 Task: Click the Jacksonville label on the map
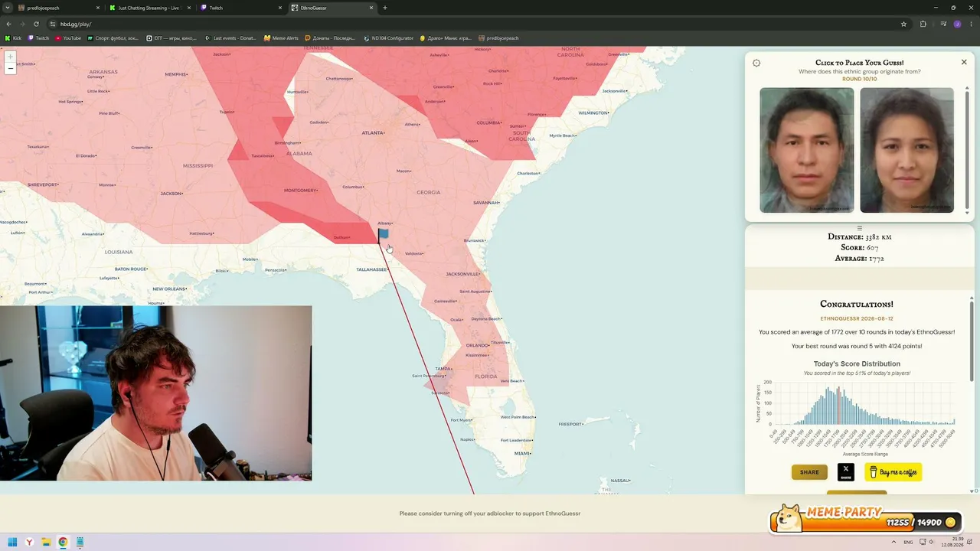[x=463, y=273]
